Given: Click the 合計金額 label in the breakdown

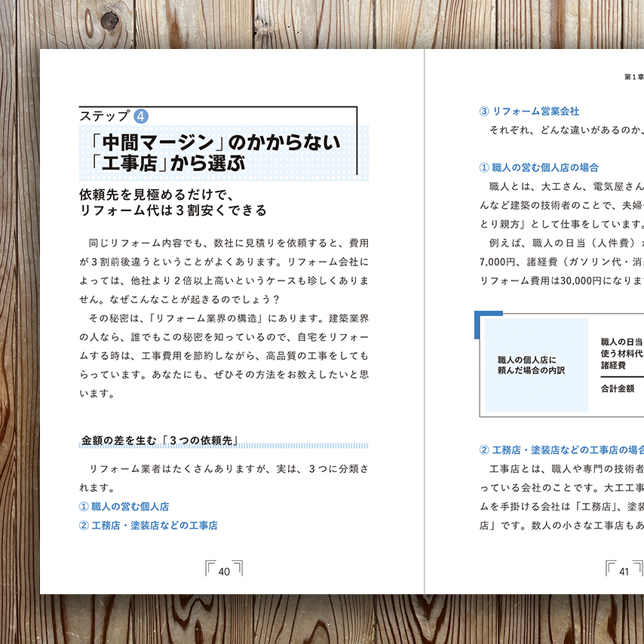Looking at the screenshot, I should (618, 388).
